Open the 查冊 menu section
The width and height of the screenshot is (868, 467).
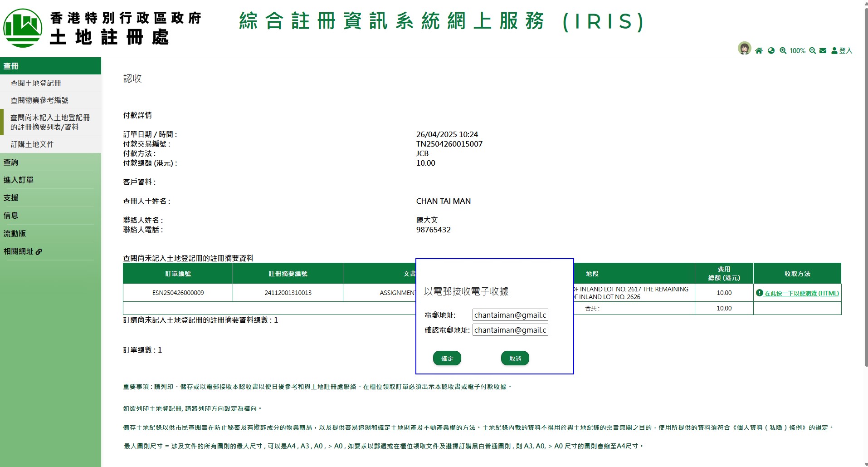[x=50, y=66]
